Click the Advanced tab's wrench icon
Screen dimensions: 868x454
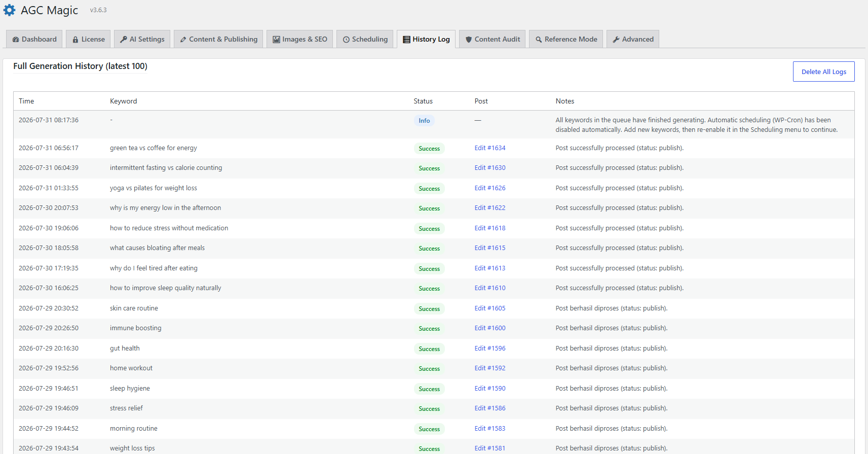616,40
